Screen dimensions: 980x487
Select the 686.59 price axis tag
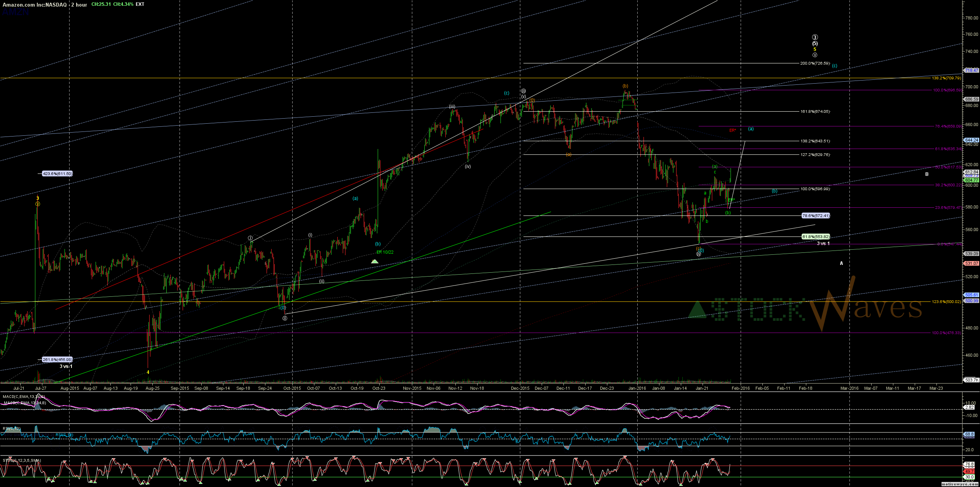coord(971,99)
